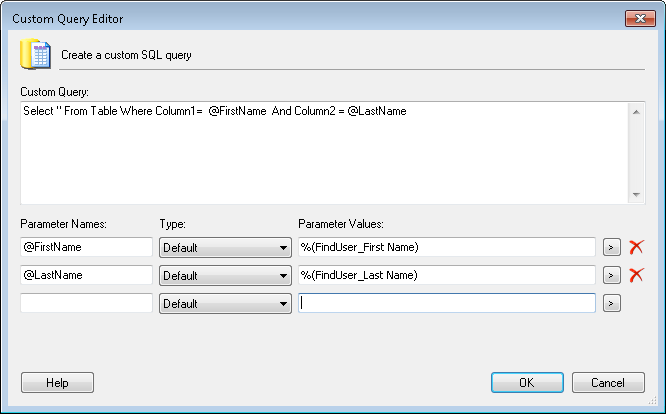This screenshot has width=666, height=414.
Task: Click the SQL query database icon in header
Action: [x=37, y=54]
